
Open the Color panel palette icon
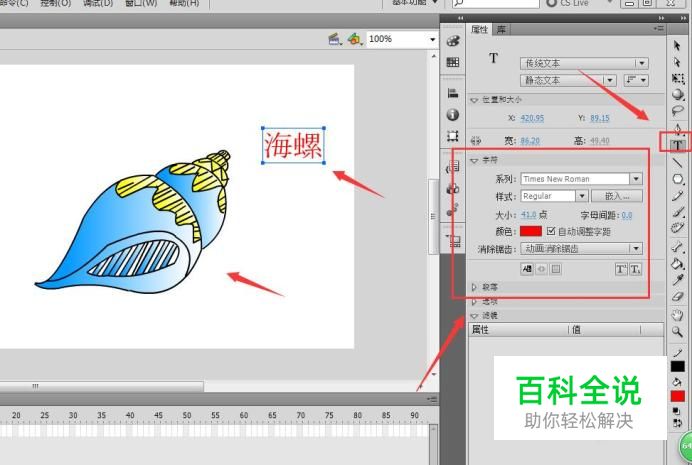[x=453, y=41]
